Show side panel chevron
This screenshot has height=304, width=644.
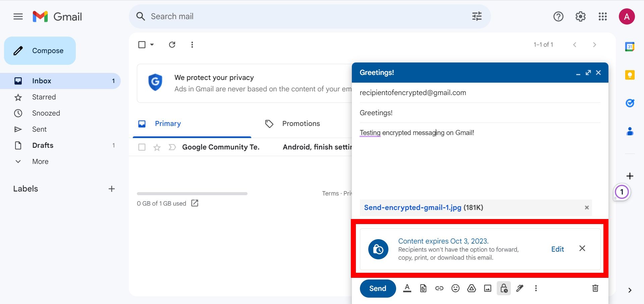pos(630,290)
